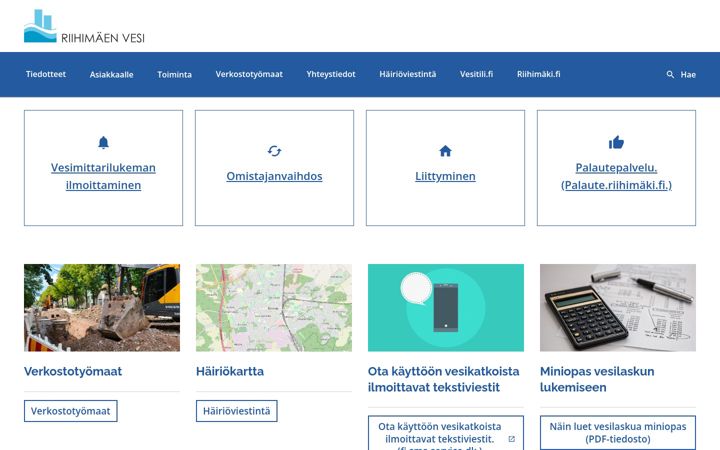Click the Häiriökartta map thumbnail
720x450 pixels.
[274, 308]
